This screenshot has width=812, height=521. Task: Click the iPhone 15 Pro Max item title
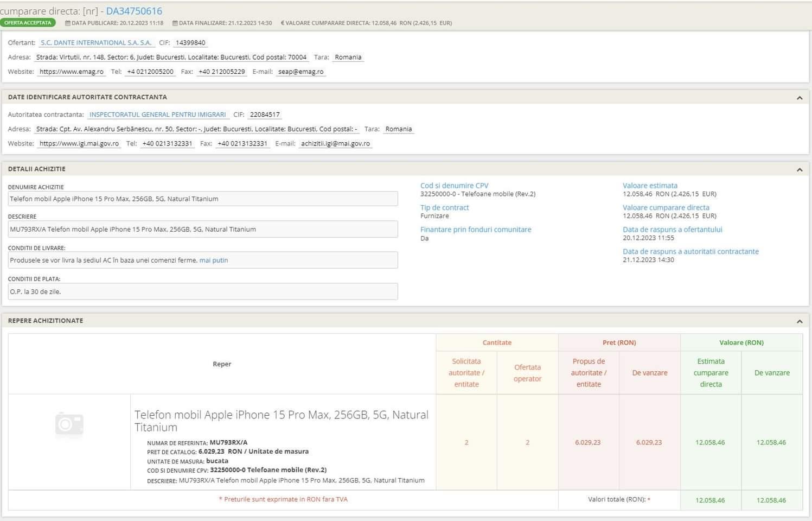tap(282, 421)
